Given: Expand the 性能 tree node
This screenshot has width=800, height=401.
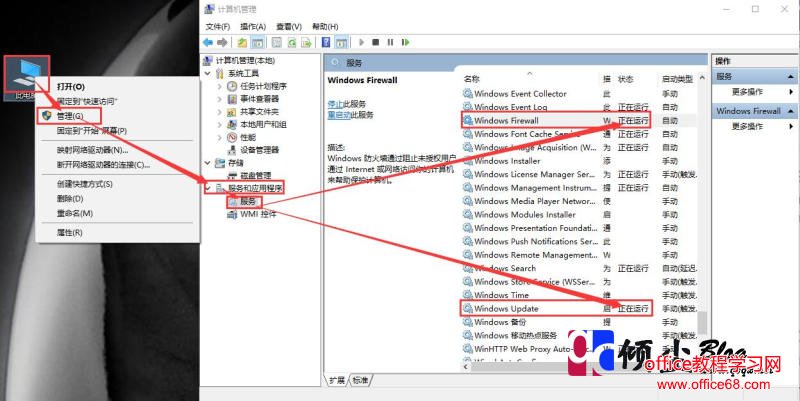Looking at the screenshot, I should pyautogui.click(x=220, y=137).
